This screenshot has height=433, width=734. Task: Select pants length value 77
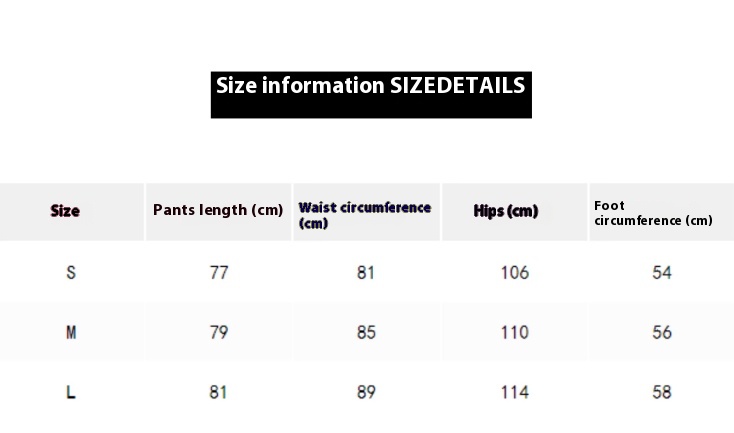click(219, 272)
